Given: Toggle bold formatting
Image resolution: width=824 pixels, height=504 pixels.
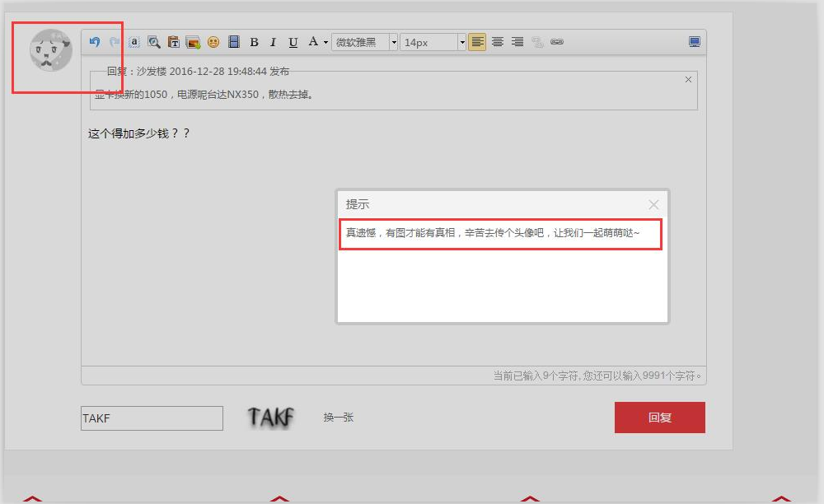Looking at the screenshot, I should (254, 41).
